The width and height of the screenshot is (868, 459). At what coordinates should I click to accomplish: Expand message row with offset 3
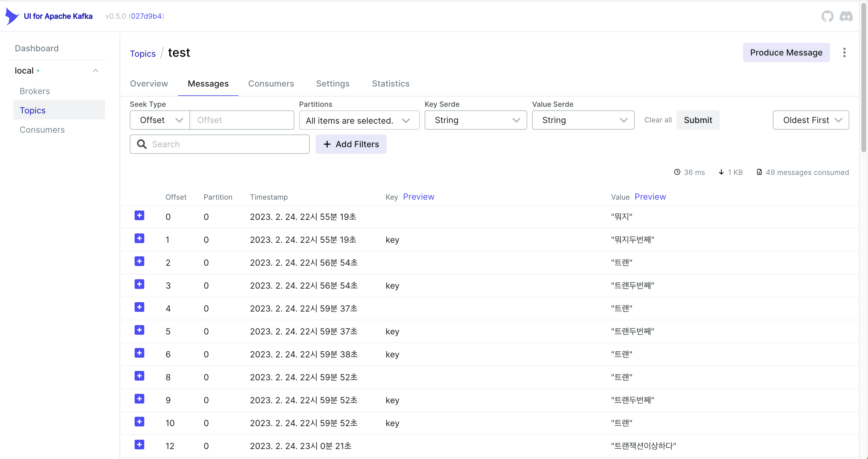pos(139,284)
